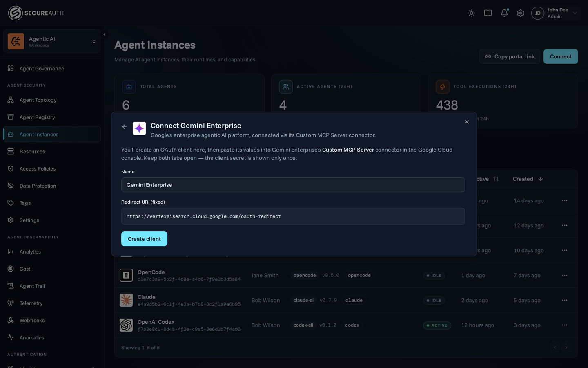588x368 pixels.
Task: Click the Telemetry radio icon
Action: (11, 303)
